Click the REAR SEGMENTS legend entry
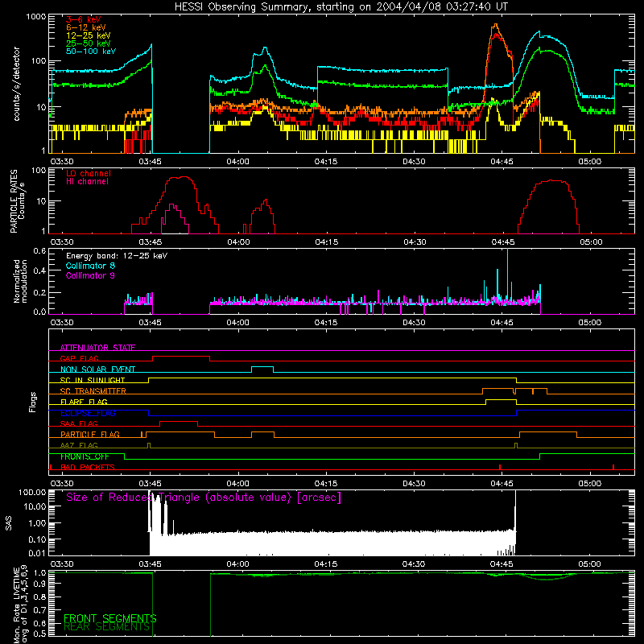Screen dimensions: 644x644 [x=107, y=627]
